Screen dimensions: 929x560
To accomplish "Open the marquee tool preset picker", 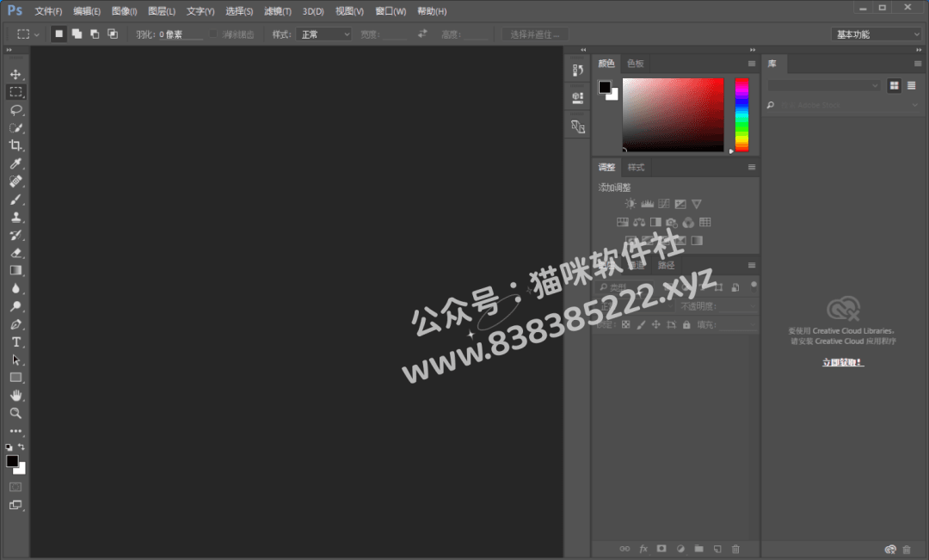I will [x=28, y=34].
